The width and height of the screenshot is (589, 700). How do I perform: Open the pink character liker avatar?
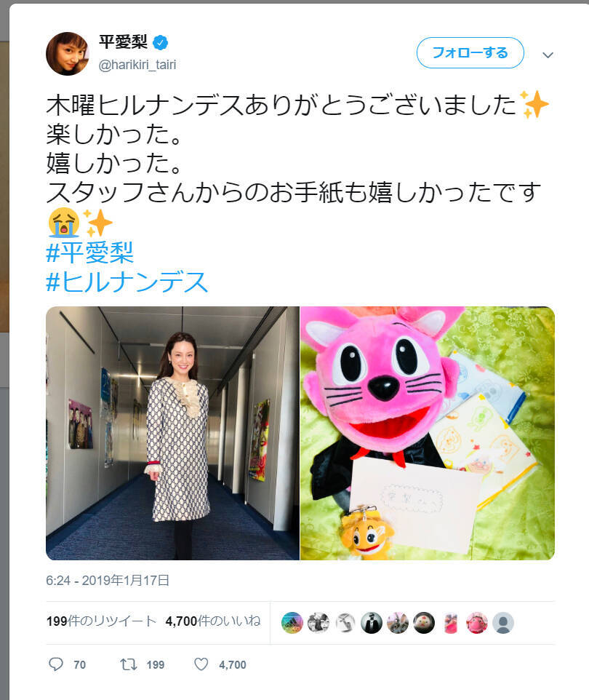point(476,623)
